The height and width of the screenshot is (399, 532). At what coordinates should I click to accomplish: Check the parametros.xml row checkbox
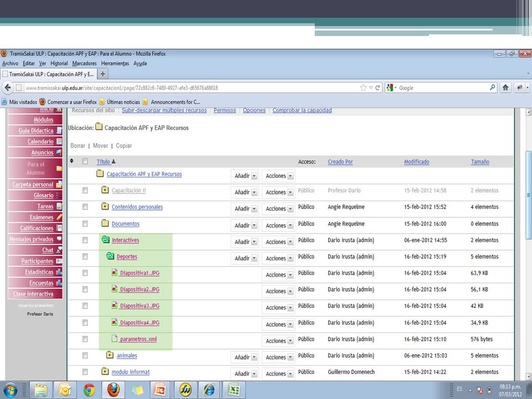click(85, 339)
